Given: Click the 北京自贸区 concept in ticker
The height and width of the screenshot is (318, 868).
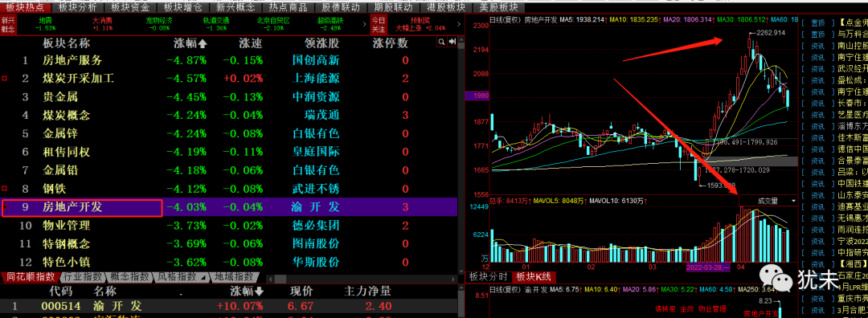Looking at the screenshot, I should click(272, 24).
